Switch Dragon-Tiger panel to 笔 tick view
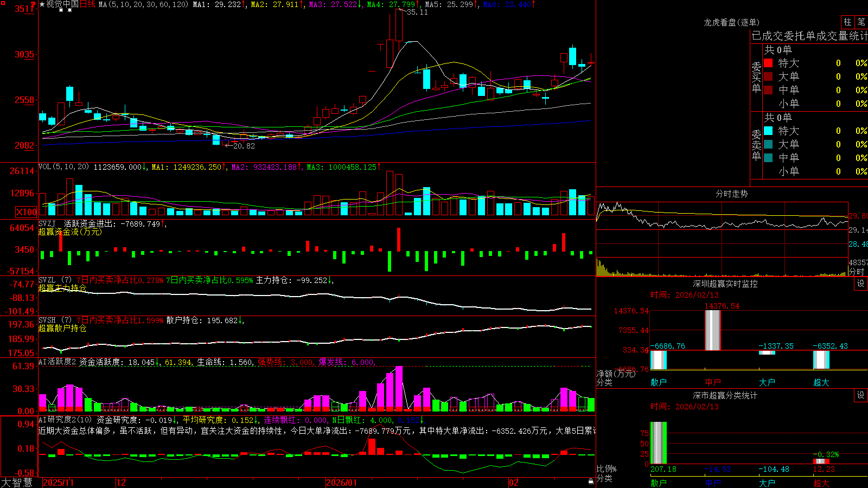Image resolution: width=868 pixels, height=488 pixels. [x=861, y=22]
